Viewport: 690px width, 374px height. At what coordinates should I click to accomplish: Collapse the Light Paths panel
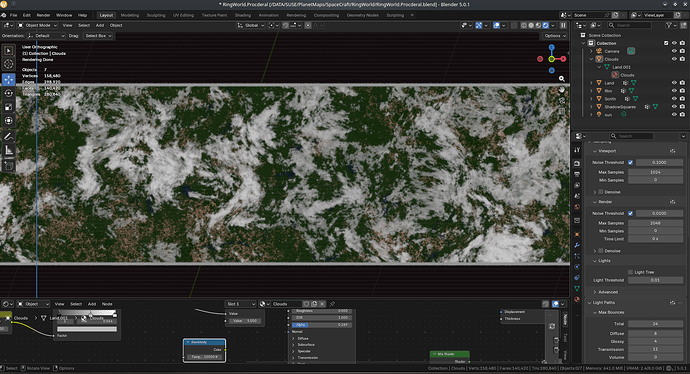tap(590, 303)
